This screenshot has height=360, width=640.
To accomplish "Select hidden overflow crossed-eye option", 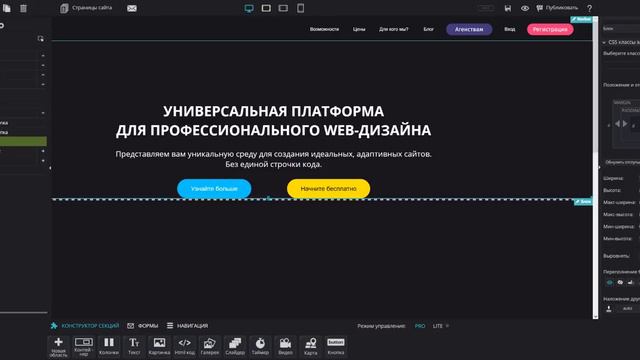I will 620,282.
